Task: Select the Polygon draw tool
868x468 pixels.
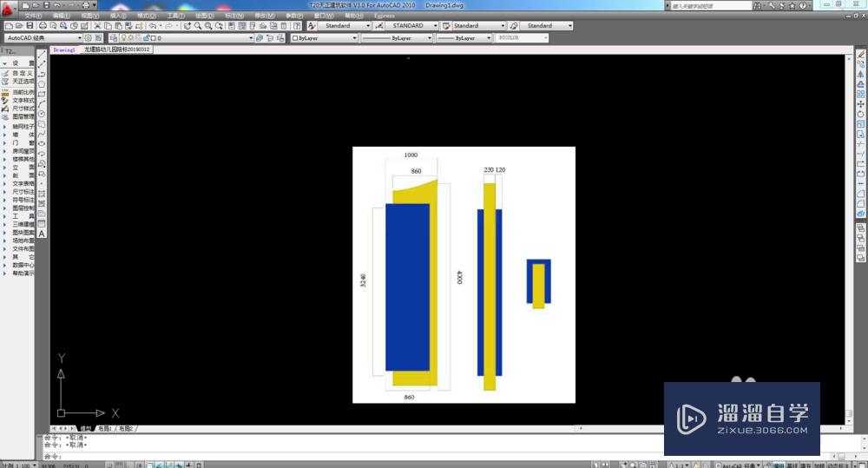Action: (42, 84)
